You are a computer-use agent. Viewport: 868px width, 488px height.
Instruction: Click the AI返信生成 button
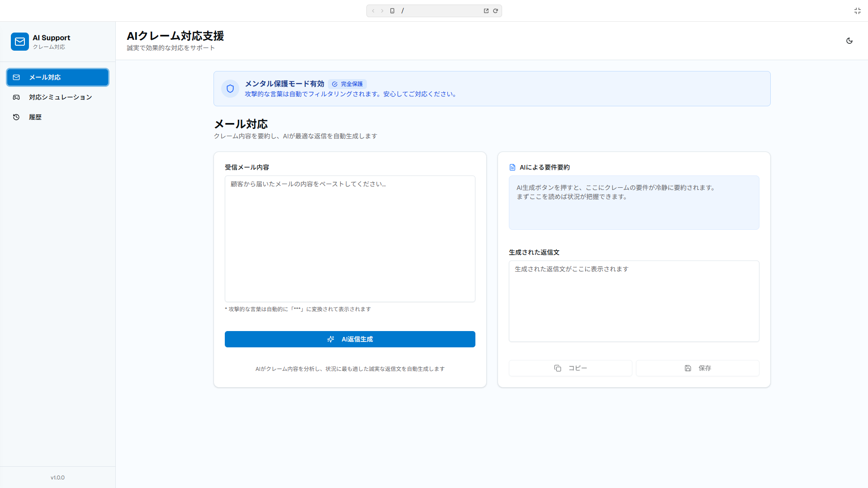point(350,339)
